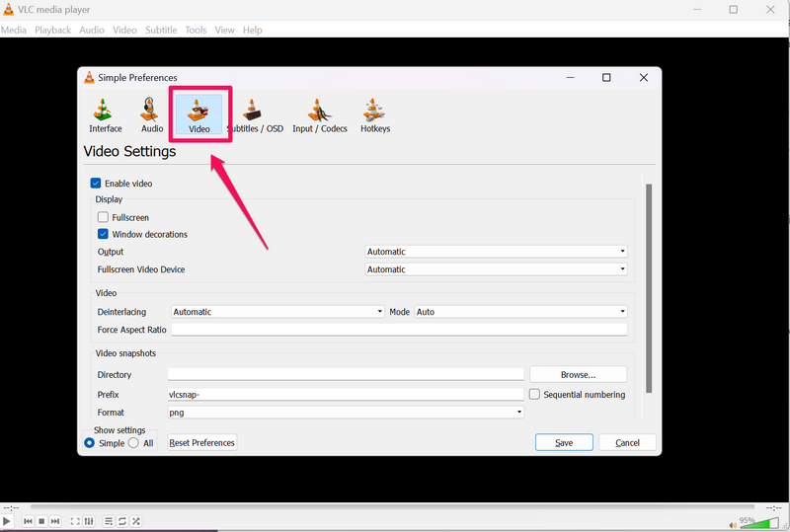
Task: Open the Input / Codecs preferences category
Action: [x=319, y=115]
